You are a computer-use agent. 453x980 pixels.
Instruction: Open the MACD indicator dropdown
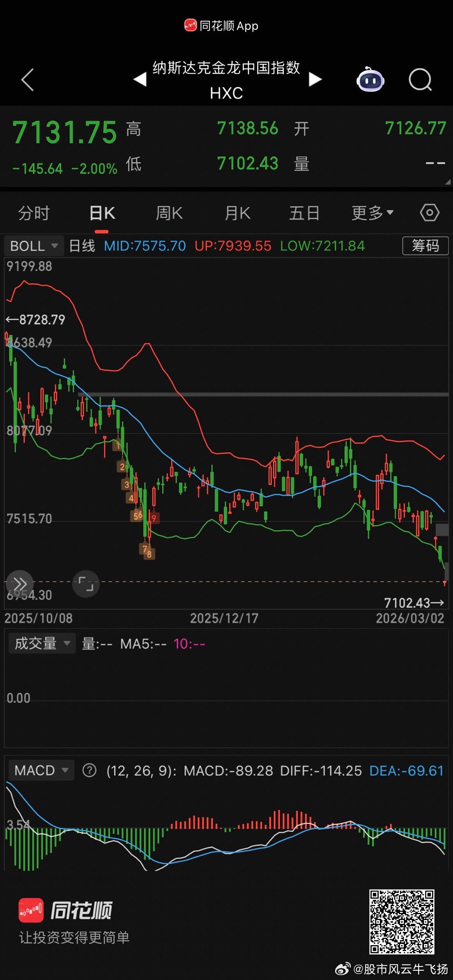click(41, 770)
